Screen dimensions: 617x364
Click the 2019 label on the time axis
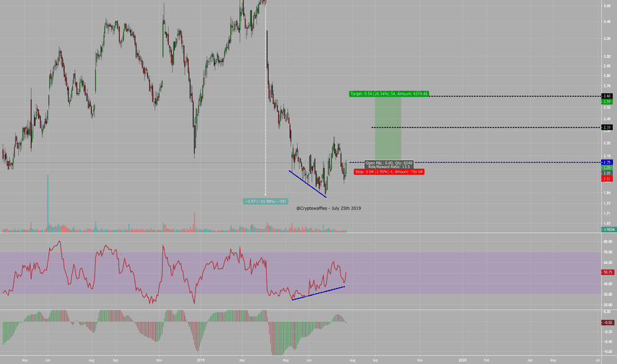201,360
